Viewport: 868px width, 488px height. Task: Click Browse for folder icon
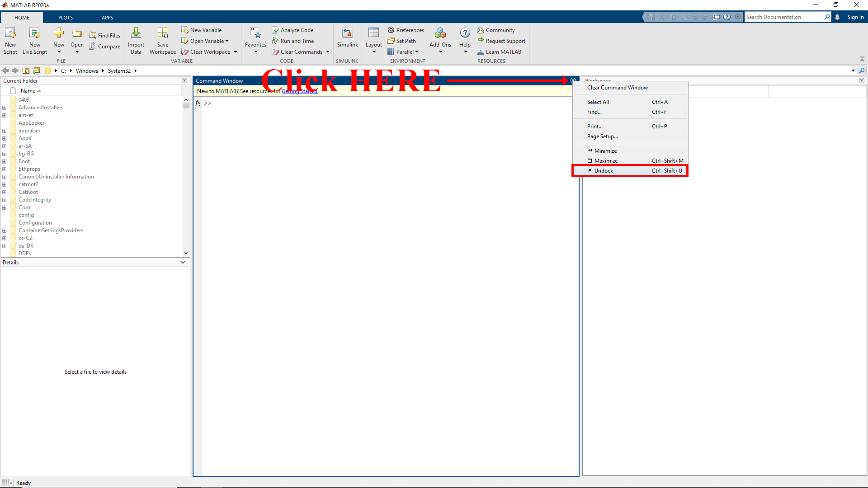pyautogui.click(x=36, y=70)
